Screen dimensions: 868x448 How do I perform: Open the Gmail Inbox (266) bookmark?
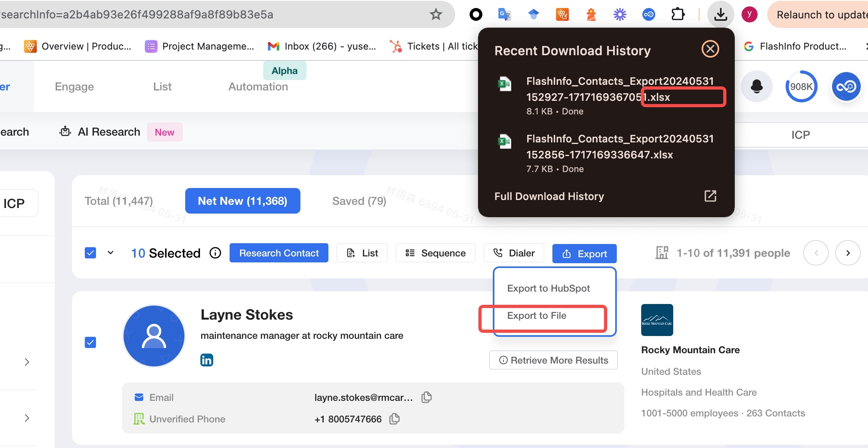coord(322,46)
